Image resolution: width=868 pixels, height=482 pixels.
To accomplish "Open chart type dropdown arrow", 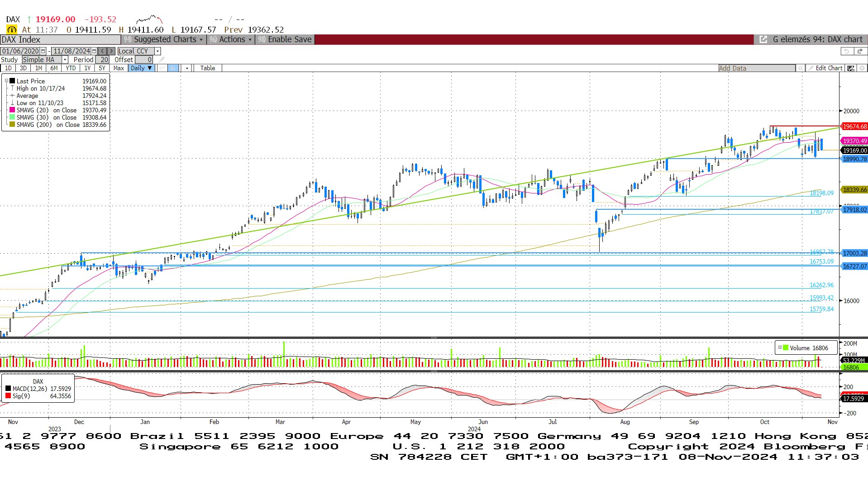I will click(x=186, y=68).
